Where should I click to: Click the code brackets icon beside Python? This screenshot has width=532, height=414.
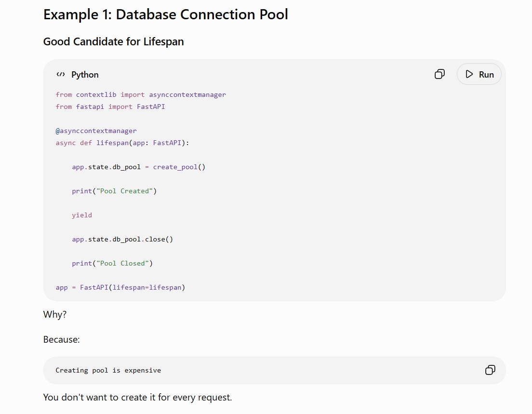[x=61, y=74]
